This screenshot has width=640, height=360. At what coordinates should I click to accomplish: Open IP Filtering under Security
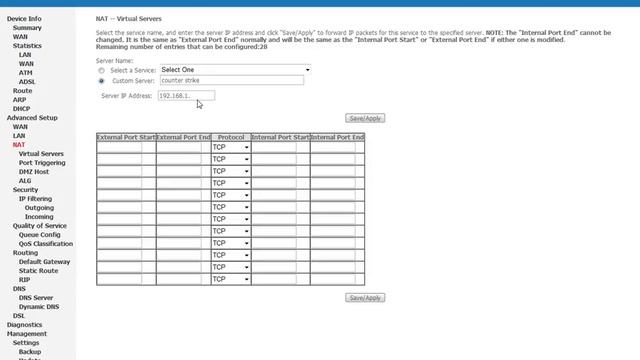(36, 199)
